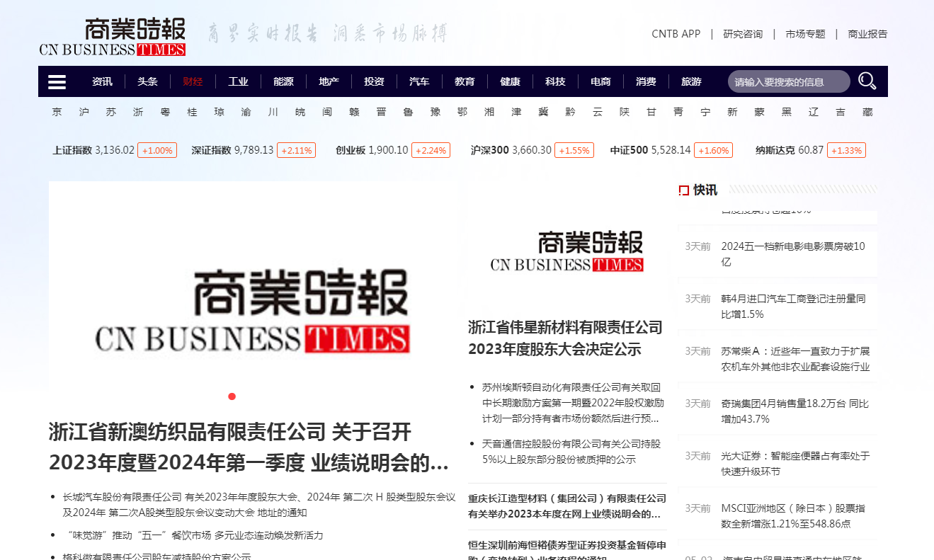Viewport: 934px width, 560px height.
Task: Open the hamburger menu icon
Action: [57, 82]
